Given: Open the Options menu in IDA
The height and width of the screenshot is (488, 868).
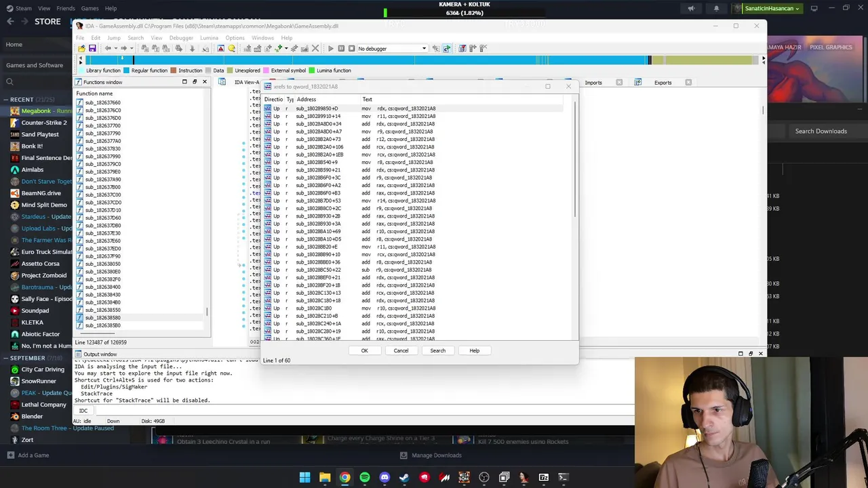Looking at the screenshot, I should click(235, 38).
